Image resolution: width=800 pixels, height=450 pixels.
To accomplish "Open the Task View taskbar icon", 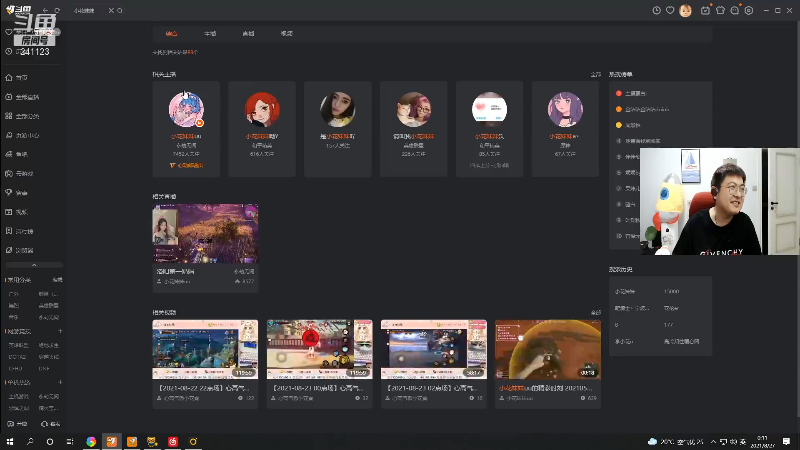I will click(70, 441).
